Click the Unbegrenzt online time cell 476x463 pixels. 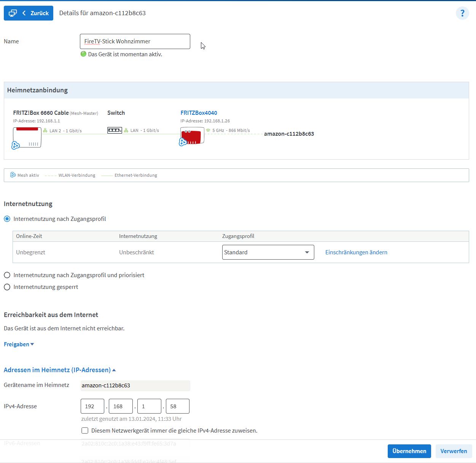point(30,252)
